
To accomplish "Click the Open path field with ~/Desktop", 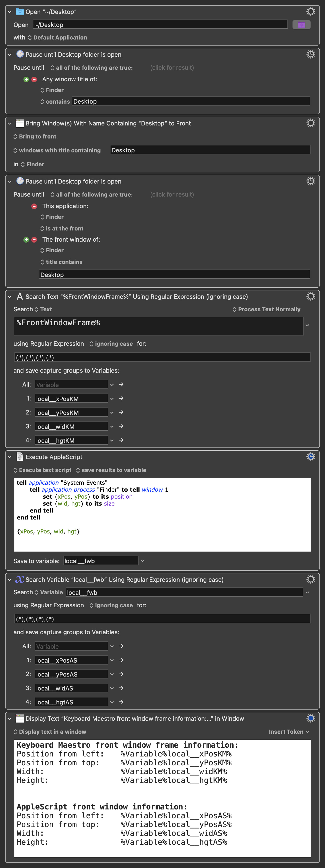I will [x=160, y=25].
